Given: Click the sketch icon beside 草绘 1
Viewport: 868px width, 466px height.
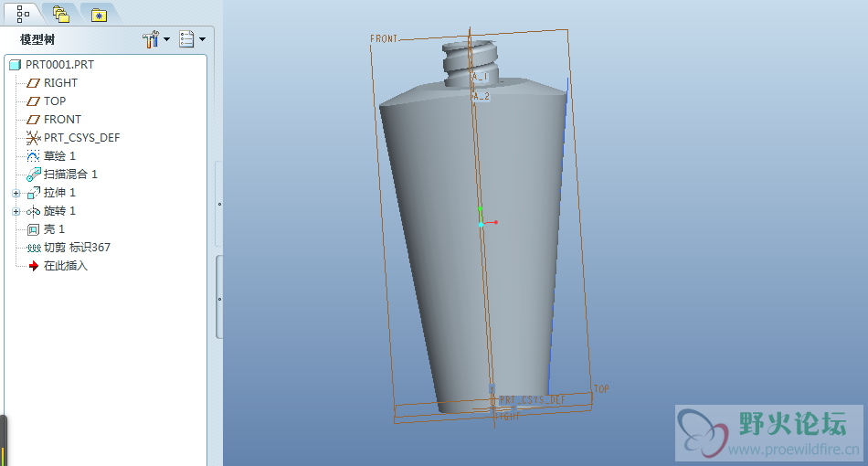Looking at the screenshot, I should [x=33, y=155].
